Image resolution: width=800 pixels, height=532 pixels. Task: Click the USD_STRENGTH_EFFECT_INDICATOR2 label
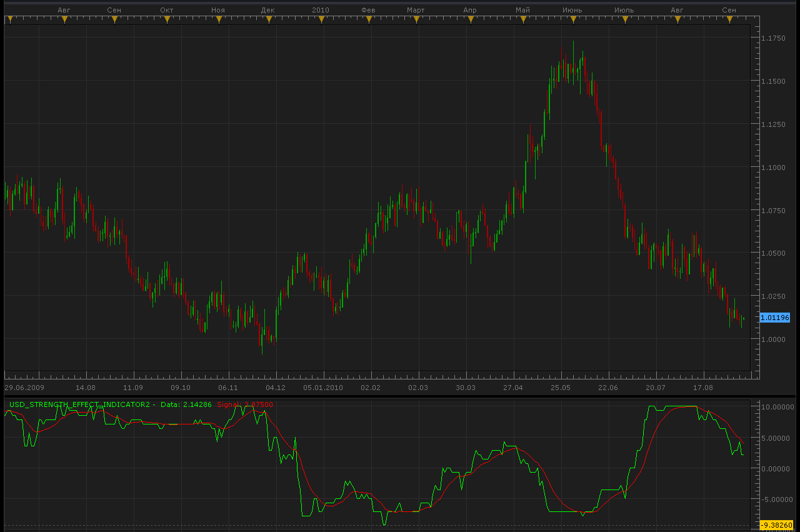pos(80,404)
